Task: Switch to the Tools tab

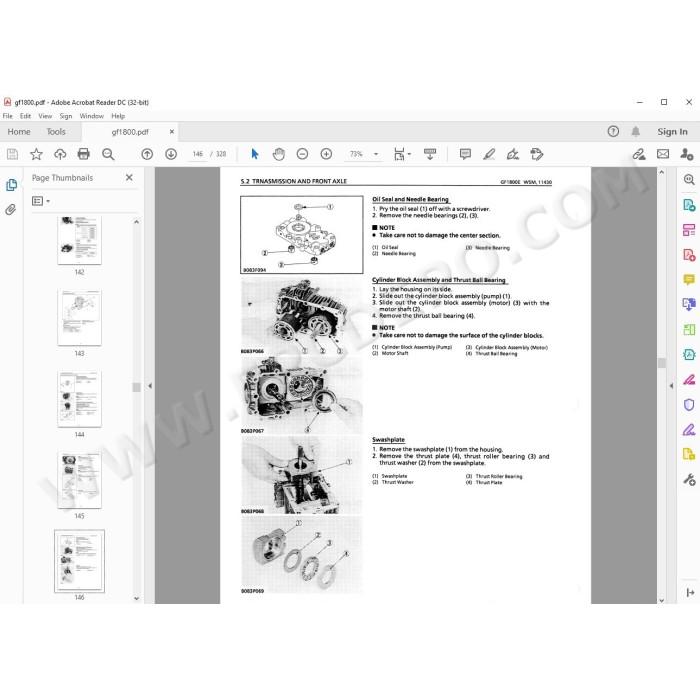Action: 56,132
